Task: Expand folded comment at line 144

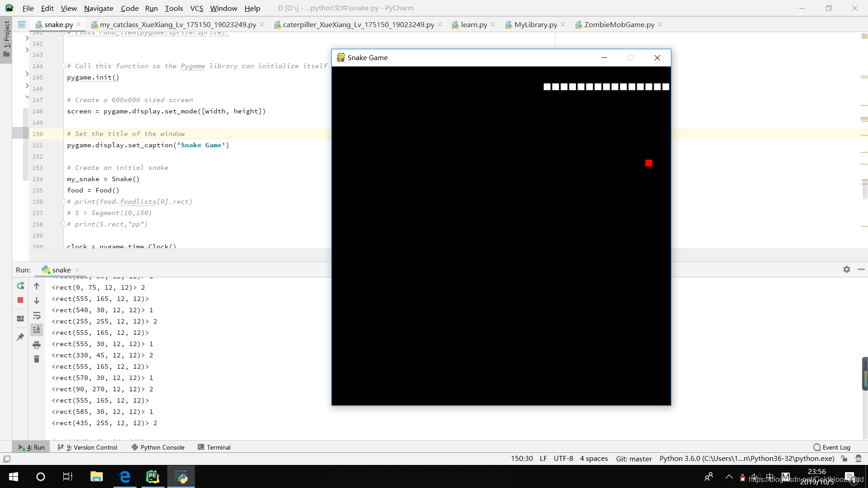Action: tap(63, 66)
